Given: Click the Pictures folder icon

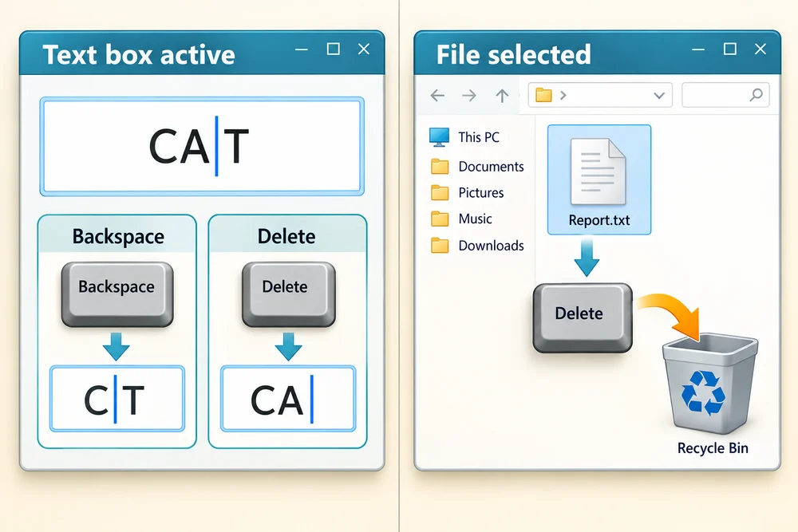Looking at the screenshot, I should pos(440,193).
